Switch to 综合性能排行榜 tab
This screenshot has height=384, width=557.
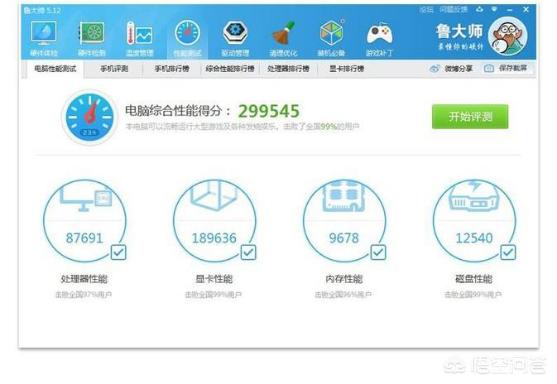(230, 69)
